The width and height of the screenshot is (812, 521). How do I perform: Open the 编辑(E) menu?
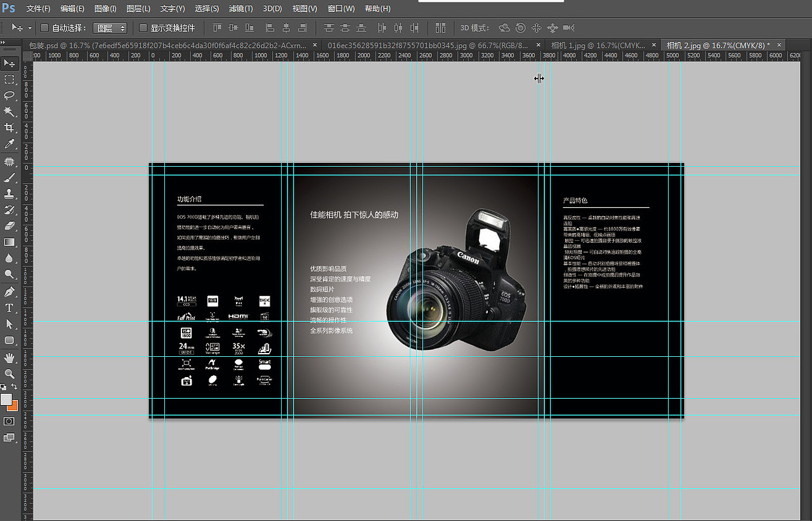point(72,9)
